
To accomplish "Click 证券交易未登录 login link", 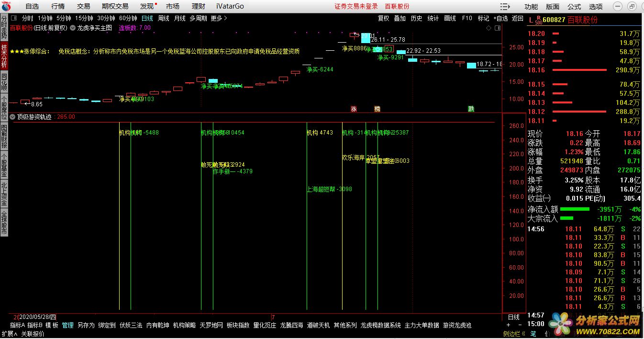I will (356, 6).
